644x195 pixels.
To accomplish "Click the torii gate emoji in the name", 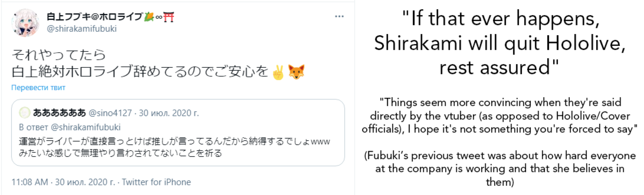I will pos(168,17).
